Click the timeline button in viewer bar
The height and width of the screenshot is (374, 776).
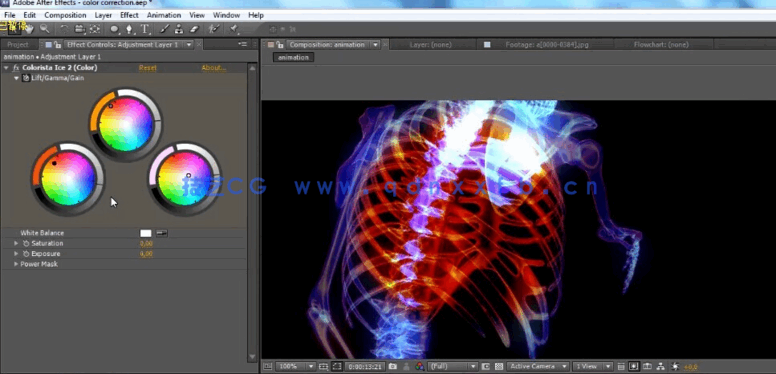tap(647, 367)
